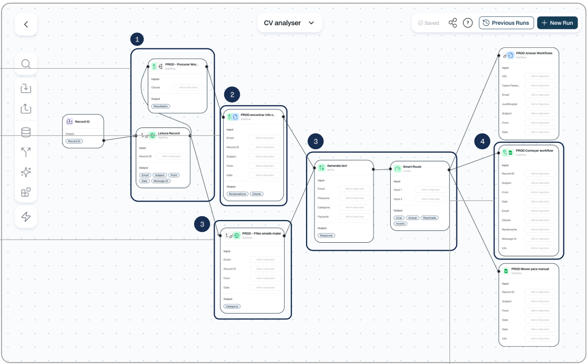
Task: Click the Response output tag in Generate text
Action: 326,236
